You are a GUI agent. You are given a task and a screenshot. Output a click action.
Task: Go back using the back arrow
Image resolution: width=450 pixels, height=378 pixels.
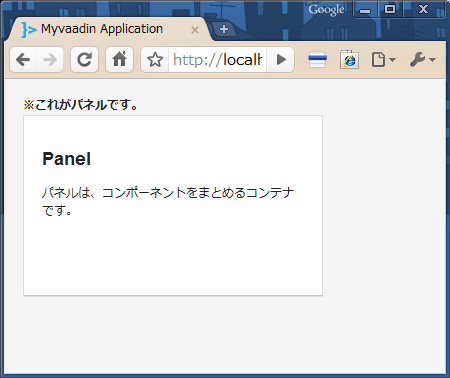click(x=23, y=60)
